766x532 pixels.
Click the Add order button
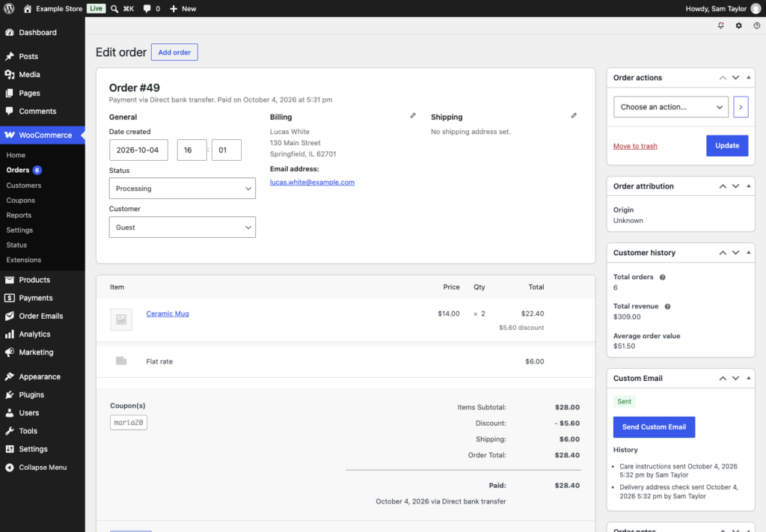(x=174, y=52)
